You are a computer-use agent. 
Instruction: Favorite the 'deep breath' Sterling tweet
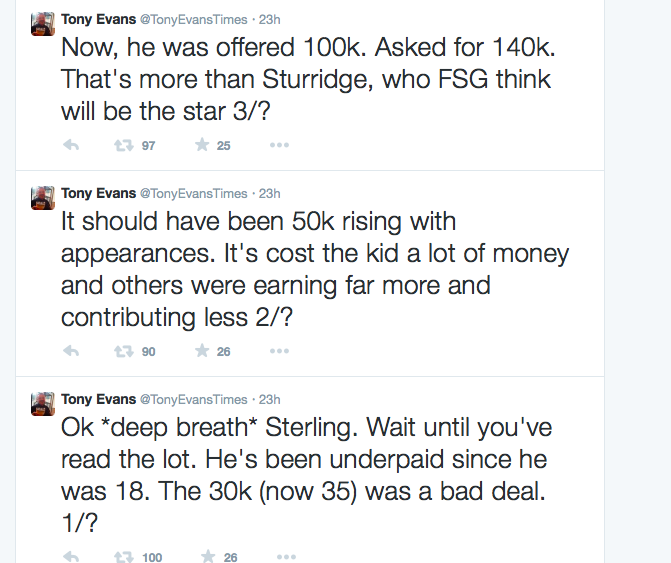coord(208,556)
